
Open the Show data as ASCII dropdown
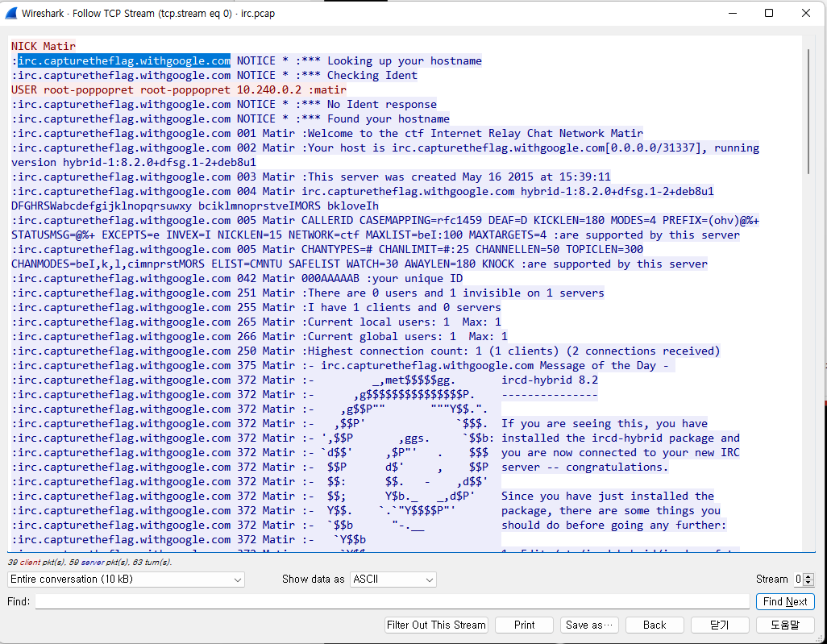click(393, 580)
